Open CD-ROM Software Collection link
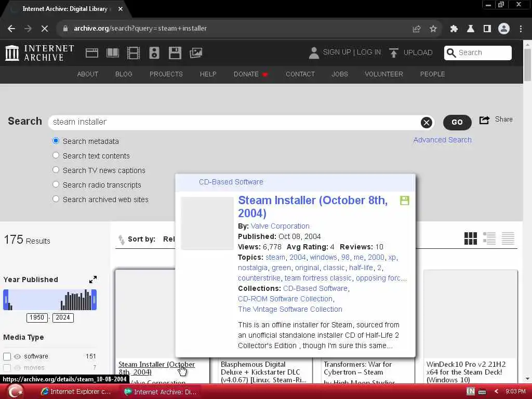Screen dimensions: 532x399 [x=285, y=299]
